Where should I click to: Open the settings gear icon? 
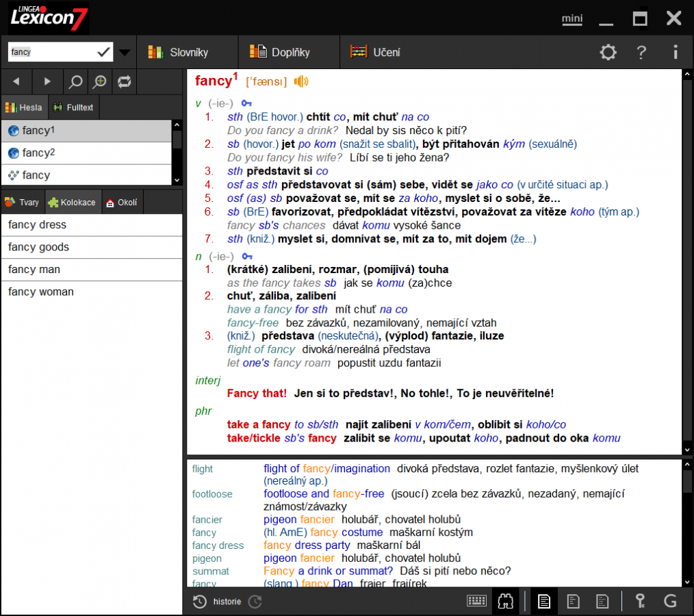pos(608,52)
